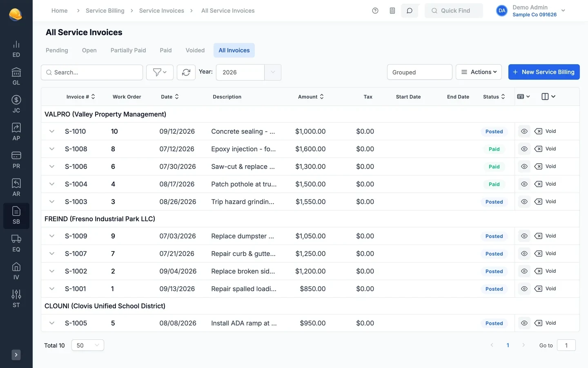The height and width of the screenshot is (368, 588).
Task: Open the Actions menu button
Action: pyautogui.click(x=479, y=72)
